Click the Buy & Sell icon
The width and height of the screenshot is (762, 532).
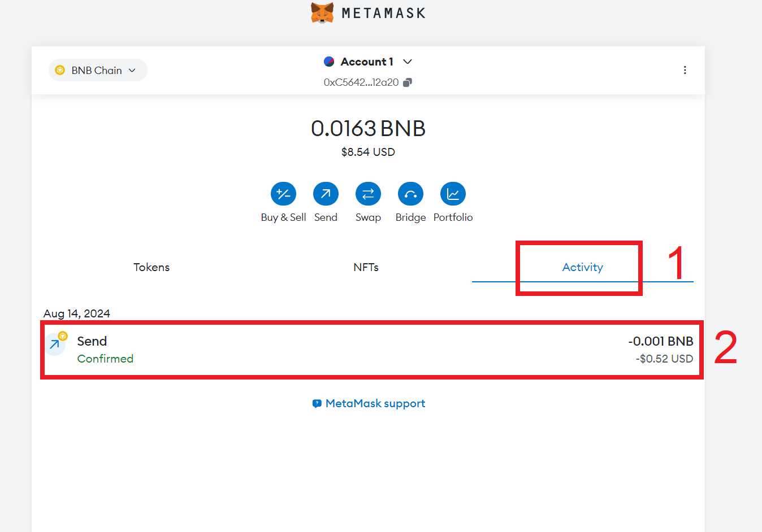(x=283, y=194)
